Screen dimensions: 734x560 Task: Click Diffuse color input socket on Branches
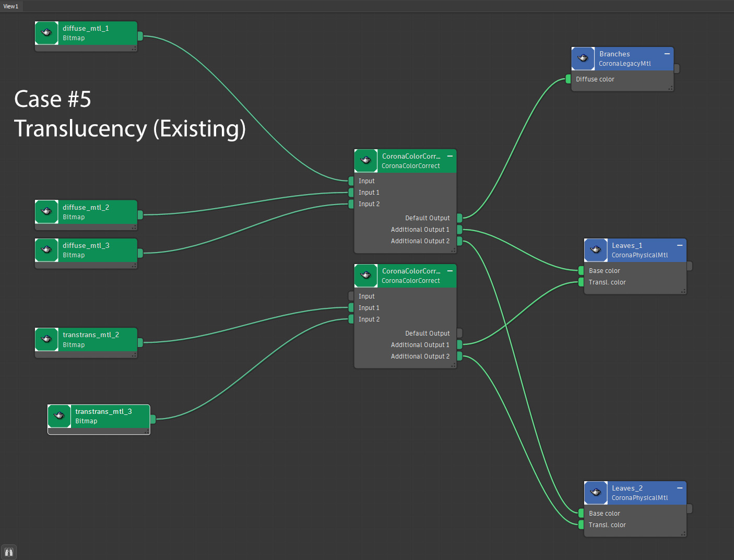coord(569,79)
